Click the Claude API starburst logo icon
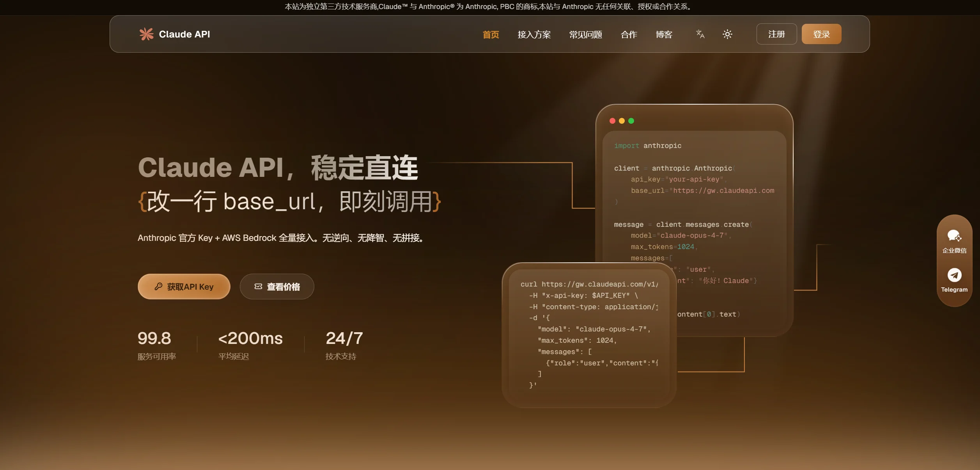Screen dimensions: 980x470 (x=147, y=34)
